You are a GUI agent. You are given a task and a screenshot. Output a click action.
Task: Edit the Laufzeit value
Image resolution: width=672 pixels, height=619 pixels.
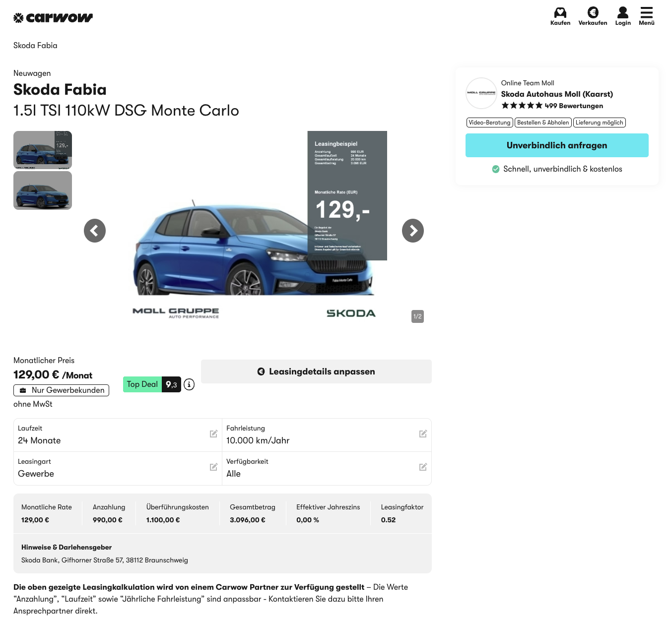tap(213, 434)
